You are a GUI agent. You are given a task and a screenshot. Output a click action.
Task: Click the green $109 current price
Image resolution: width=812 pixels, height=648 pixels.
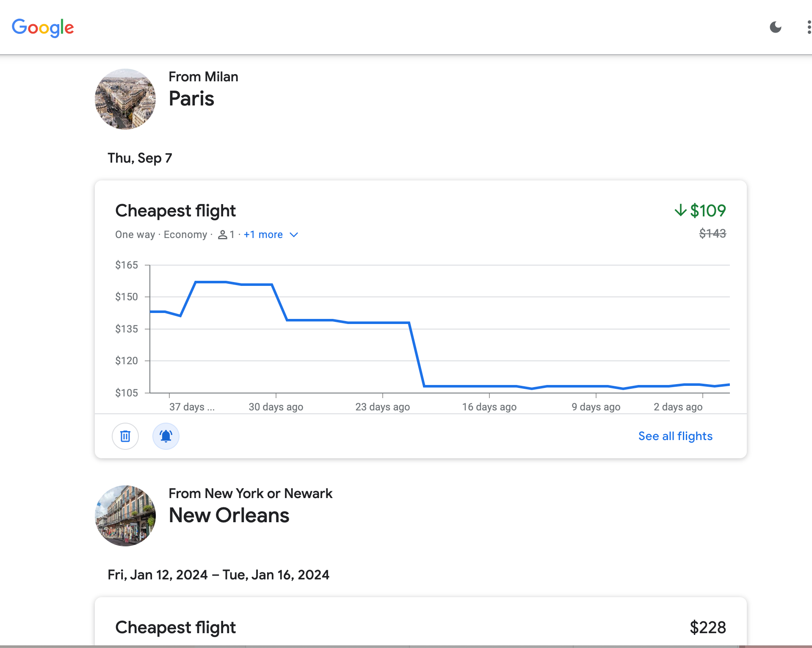[708, 210]
